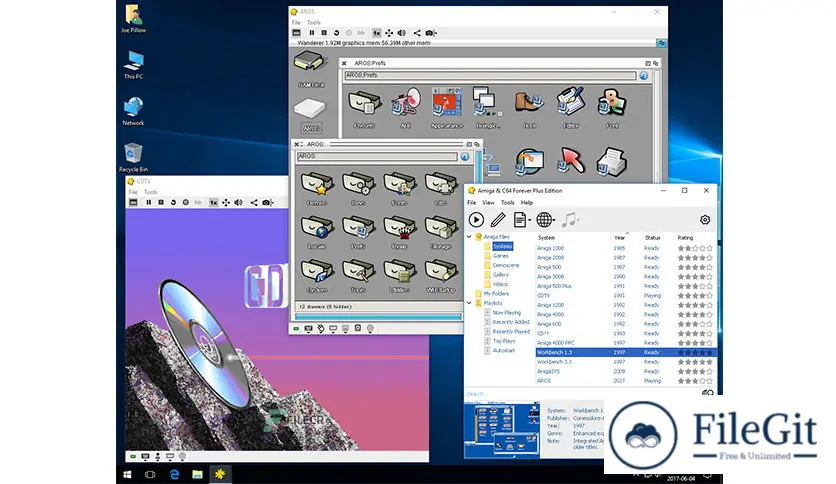Open the settings gear in Amiga Forever
The width and height of the screenshot is (836, 484).
705,220
